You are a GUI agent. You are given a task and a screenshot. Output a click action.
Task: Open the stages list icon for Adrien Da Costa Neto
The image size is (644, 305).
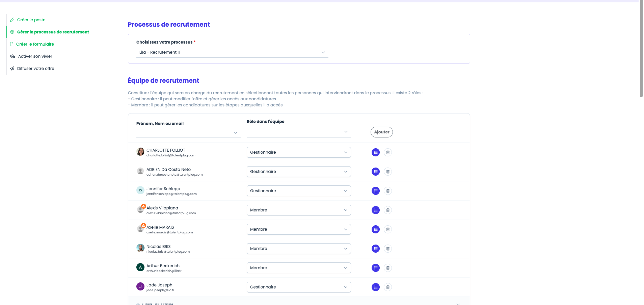[x=375, y=172]
